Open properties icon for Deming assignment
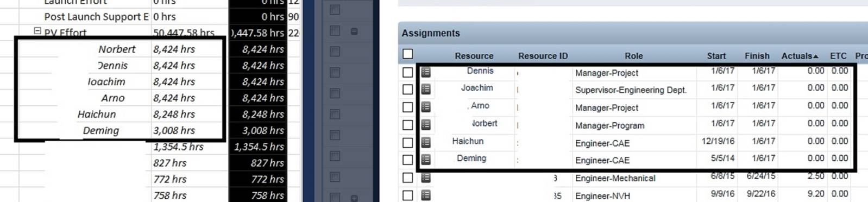This screenshot has width=868, height=202. pos(426,160)
